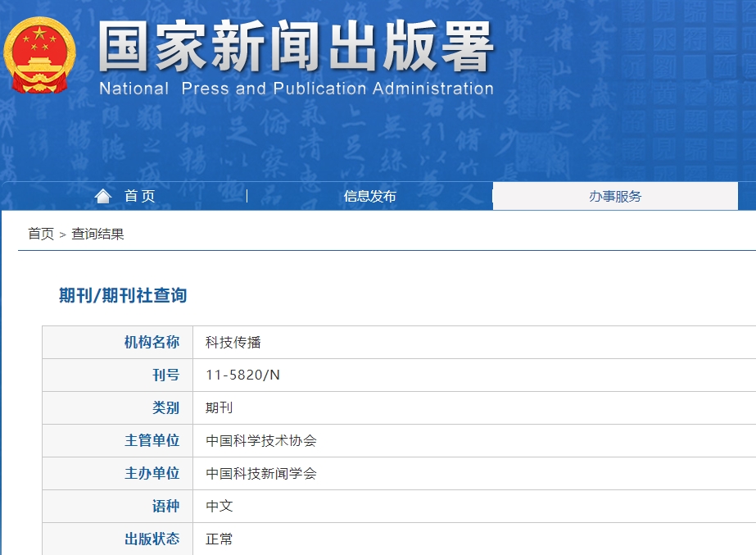This screenshot has width=756, height=555.
Task: Go to 首页 via breadcrumb link
Action: 40,234
